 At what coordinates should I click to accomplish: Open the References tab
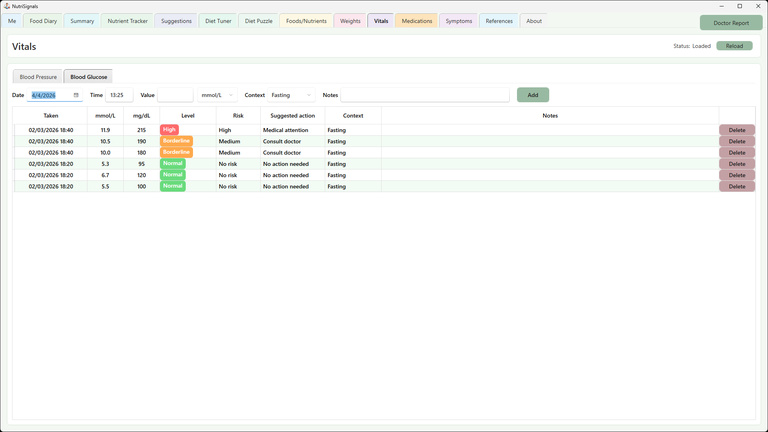pos(499,21)
